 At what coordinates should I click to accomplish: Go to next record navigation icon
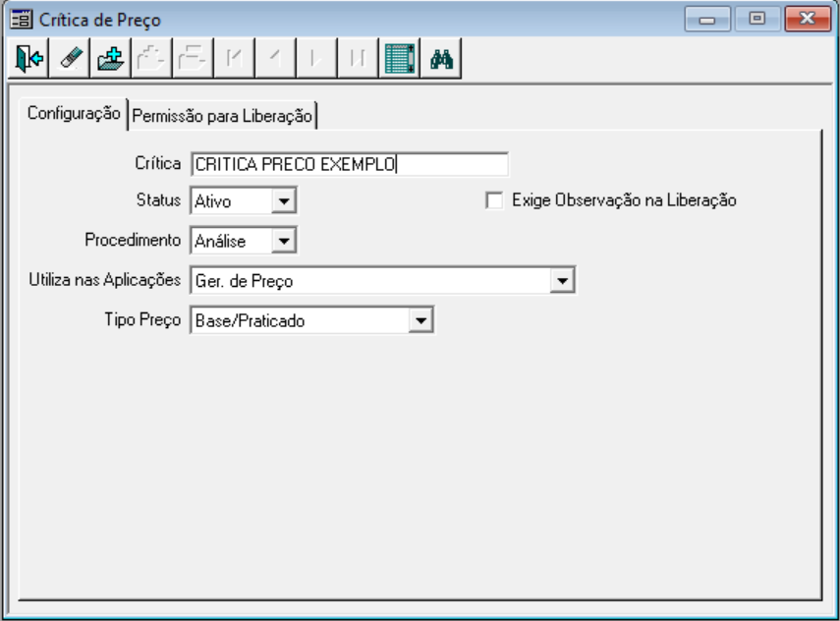click(316, 58)
